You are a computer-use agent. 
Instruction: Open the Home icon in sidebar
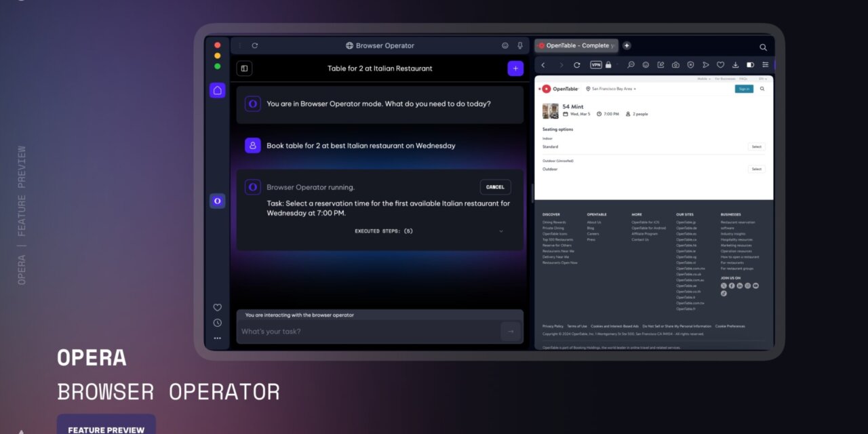coord(217,90)
